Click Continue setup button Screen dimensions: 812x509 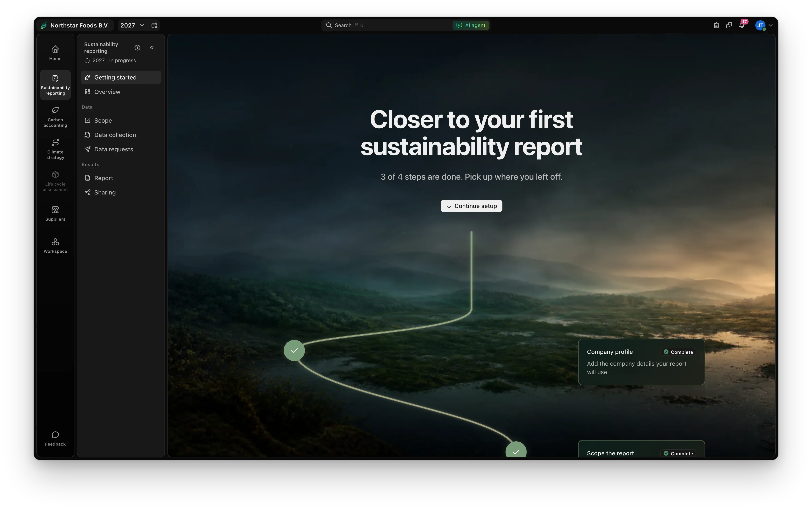tap(471, 206)
